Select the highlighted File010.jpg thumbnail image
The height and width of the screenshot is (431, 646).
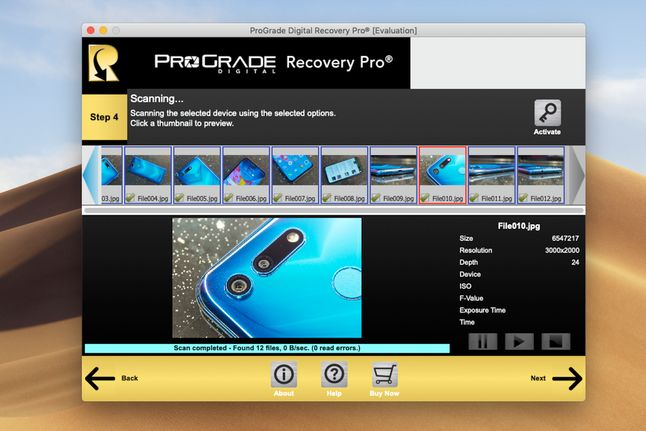click(442, 170)
